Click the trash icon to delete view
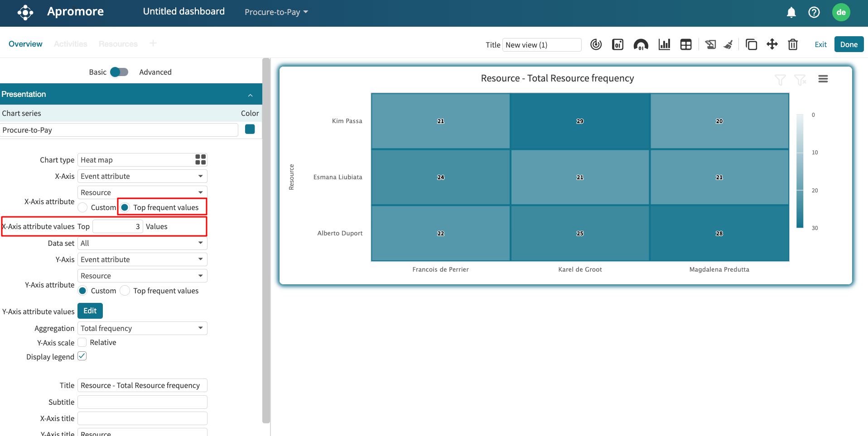Image resolution: width=868 pixels, height=436 pixels. point(793,44)
